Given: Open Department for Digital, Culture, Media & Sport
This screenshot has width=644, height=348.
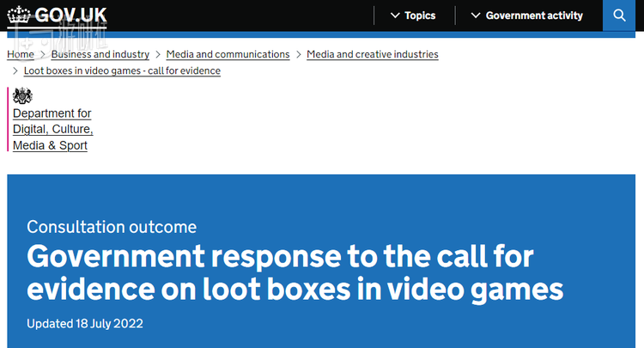Looking at the screenshot, I should click(53, 129).
